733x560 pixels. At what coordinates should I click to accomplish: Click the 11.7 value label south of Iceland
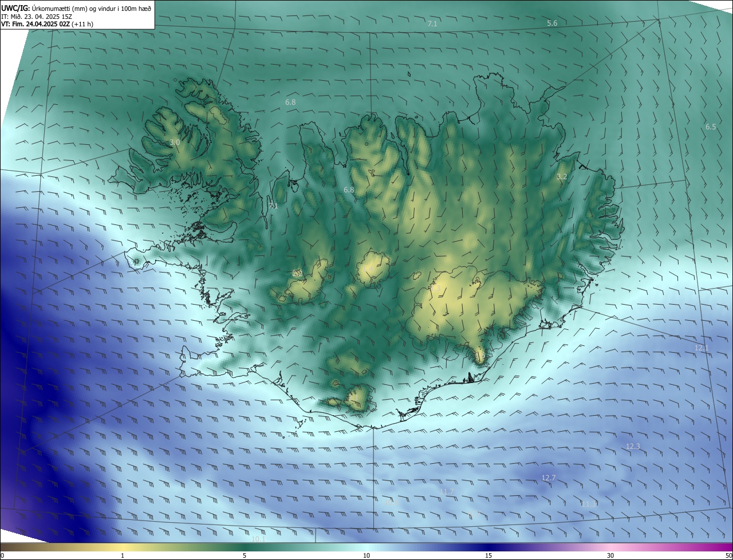pyautogui.click(x=447, y=491)
